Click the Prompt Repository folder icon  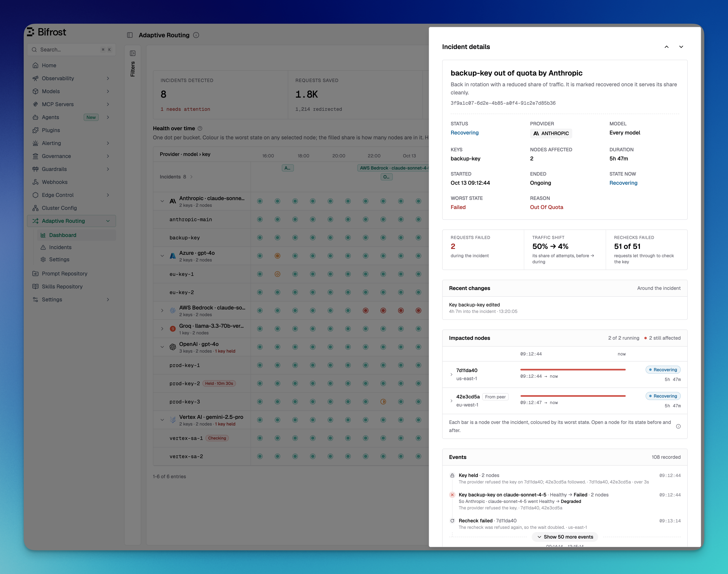(x=35, y=274)
